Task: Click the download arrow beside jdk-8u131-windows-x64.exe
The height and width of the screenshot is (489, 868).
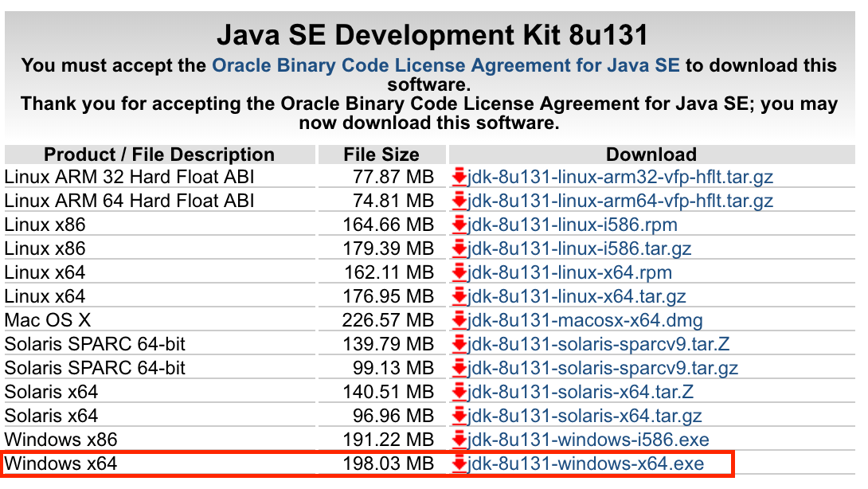Action: 460,463
